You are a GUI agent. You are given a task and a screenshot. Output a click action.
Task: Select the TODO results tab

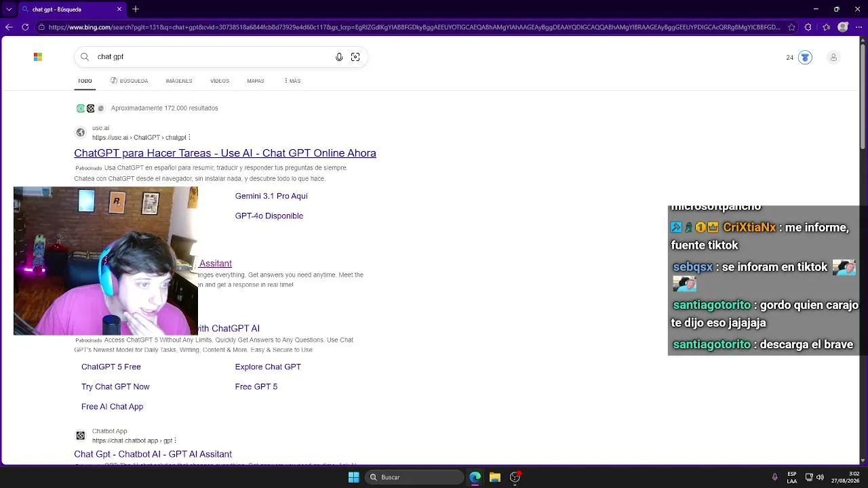[x=85, y=81]
